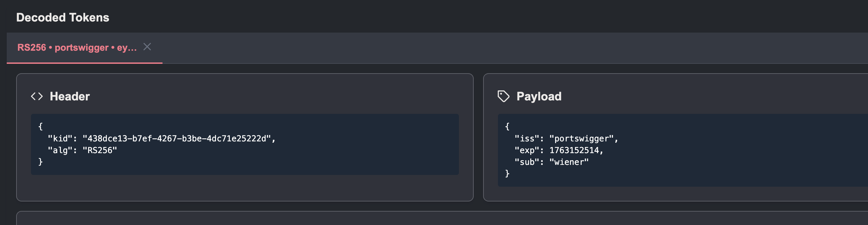Click the "iss" key in the payload

(527, 139)
